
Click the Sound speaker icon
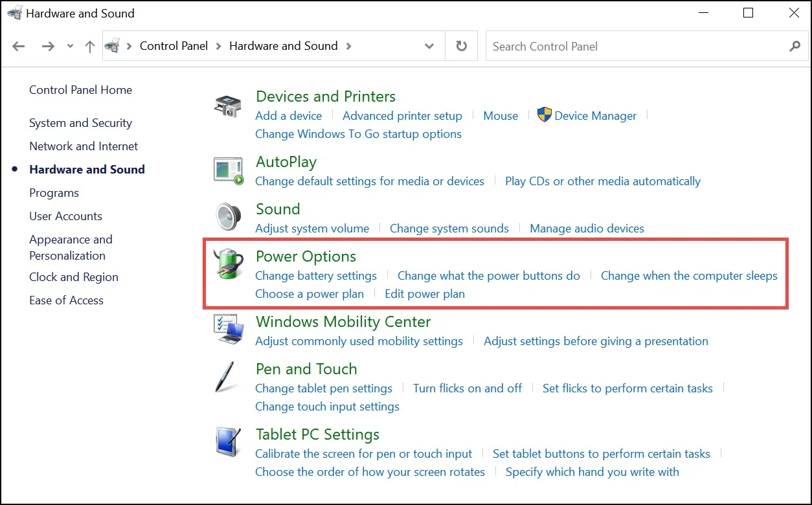(x=229, y=217)
